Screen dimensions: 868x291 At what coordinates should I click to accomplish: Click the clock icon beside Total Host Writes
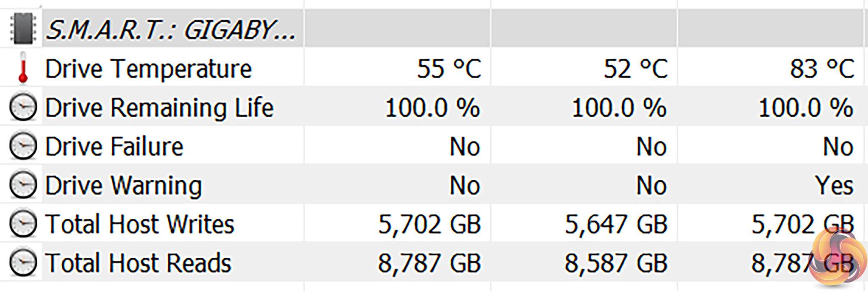click(x=23, y=224)
